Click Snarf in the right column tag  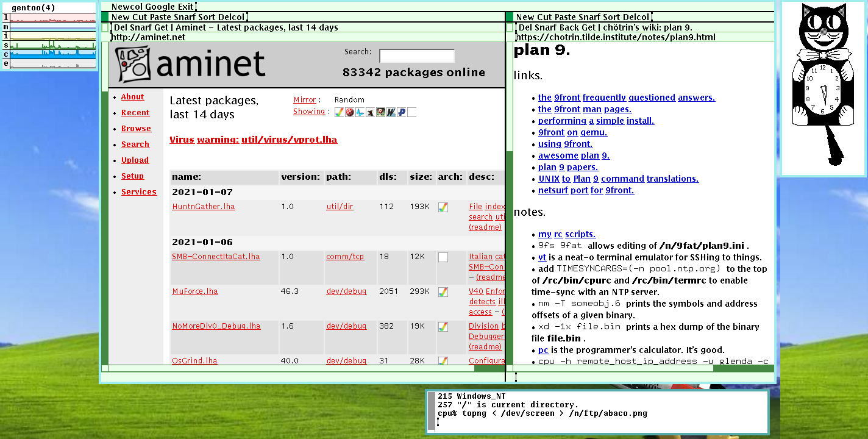tap(589, 17)
